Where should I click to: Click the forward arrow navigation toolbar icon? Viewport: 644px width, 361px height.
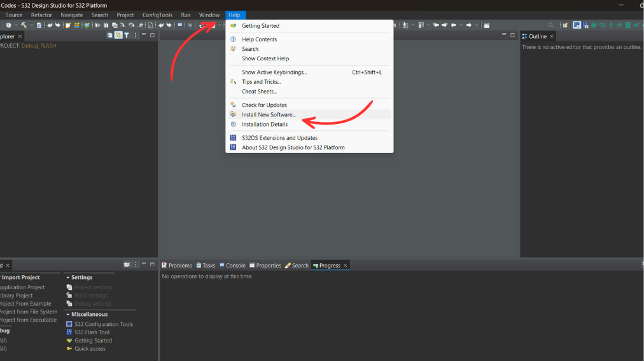(x=468, y=25)
